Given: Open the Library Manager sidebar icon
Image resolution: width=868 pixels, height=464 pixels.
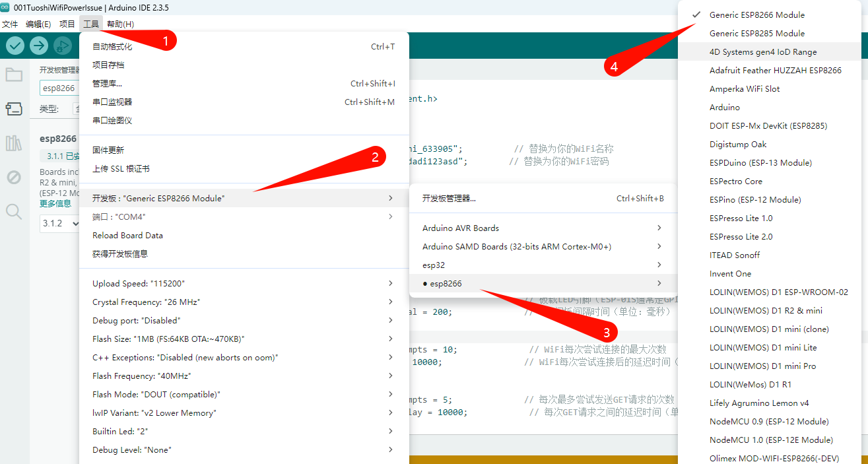Looking at the screenshot, I should click(14, 143).
